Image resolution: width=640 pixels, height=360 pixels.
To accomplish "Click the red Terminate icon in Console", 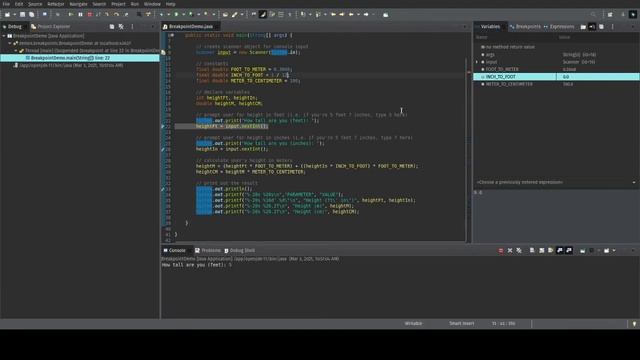I will pos(501,250).
